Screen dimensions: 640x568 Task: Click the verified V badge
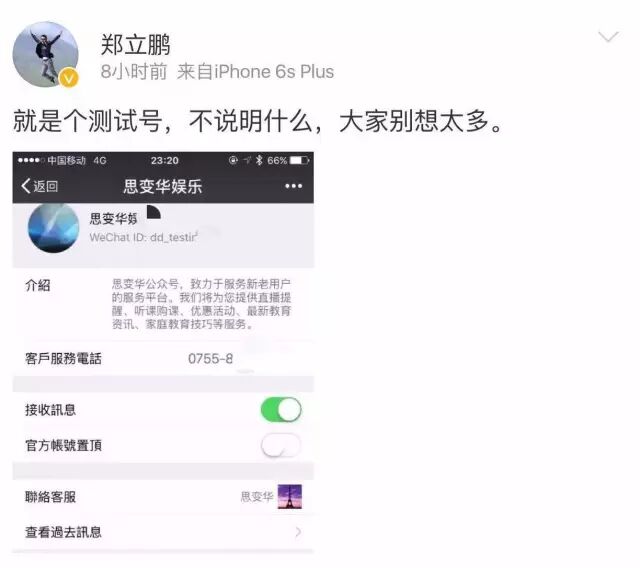tap(69, 78)
